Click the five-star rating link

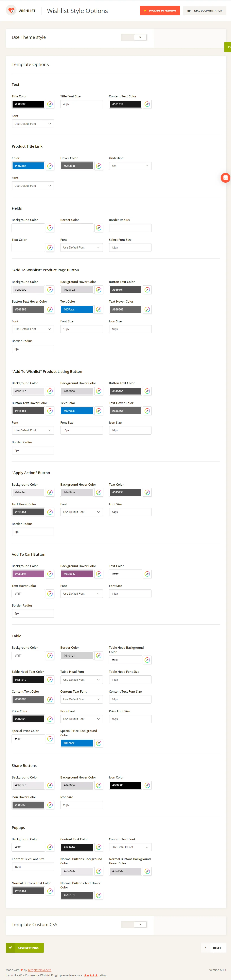(x=90, y=975)
